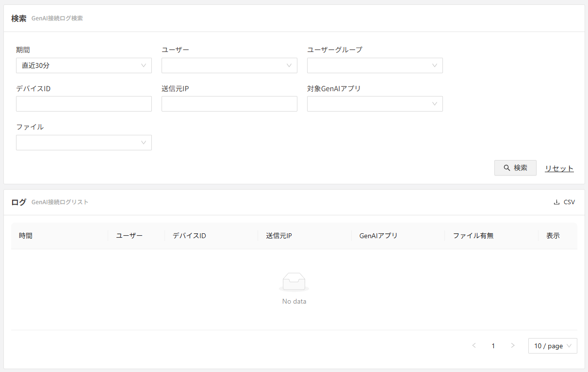The height and width of the screenshot is (372, 588).
Task: Open the 期間 dropdown showing 直近30分
Action: [x=84, y=65]
